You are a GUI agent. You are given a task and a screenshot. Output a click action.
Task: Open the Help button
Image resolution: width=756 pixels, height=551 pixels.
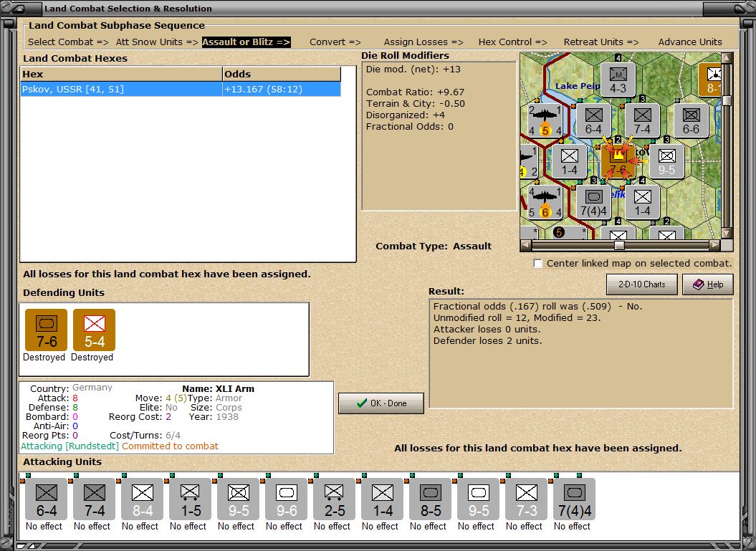point(708,284)
